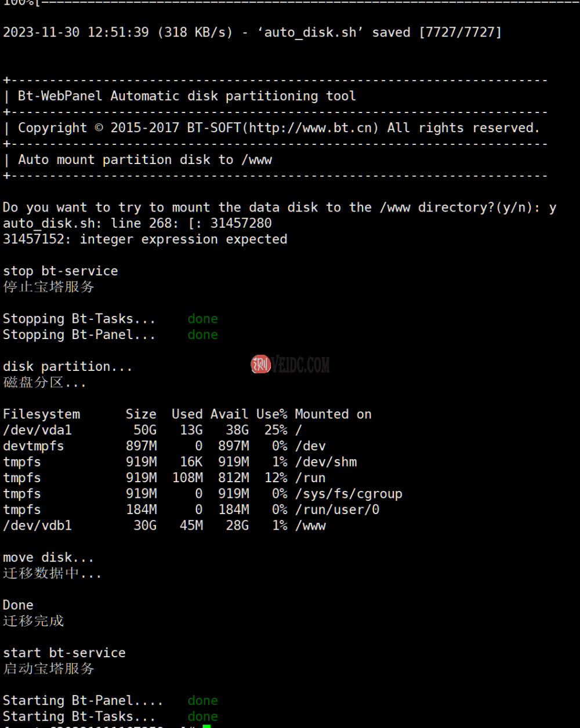Click the 'Auto mount partition disk to /www' line
Screen dimensions: 580x728
point(144,160)
